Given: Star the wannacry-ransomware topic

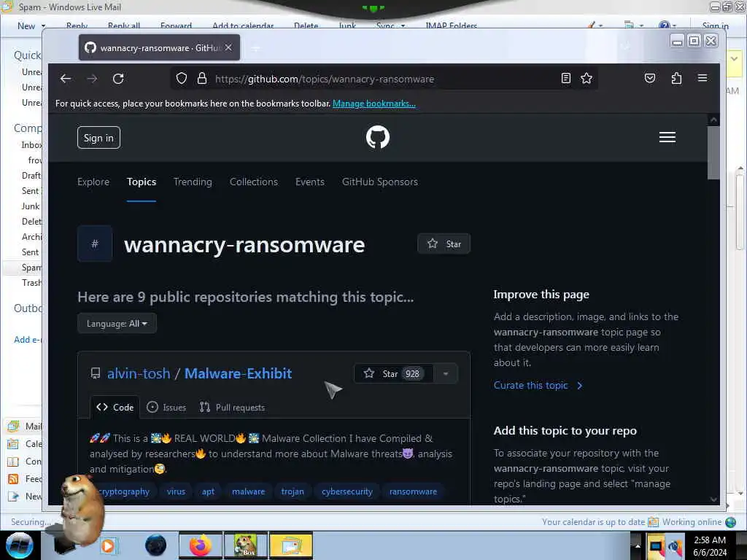Looking at the screenshot, I should point(444,244).
